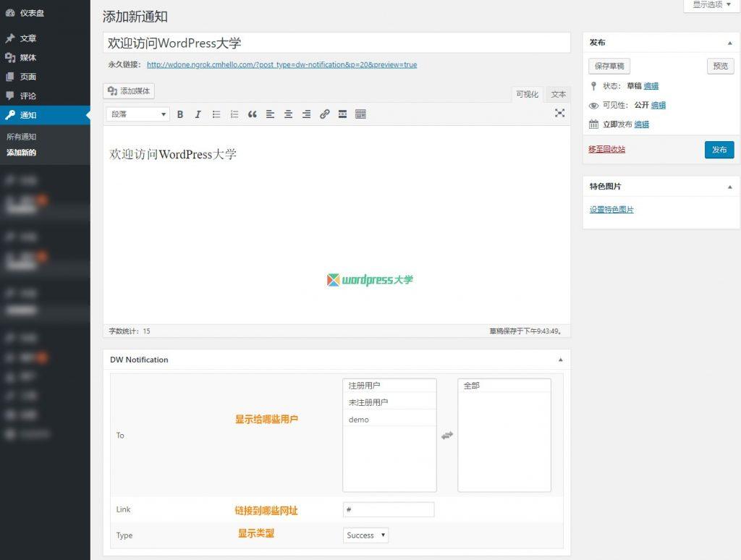Viewport: 741px width, 560px height.
Task: Enter distraction-free fullscreen editor mode
Action: (x=559, y=113)
